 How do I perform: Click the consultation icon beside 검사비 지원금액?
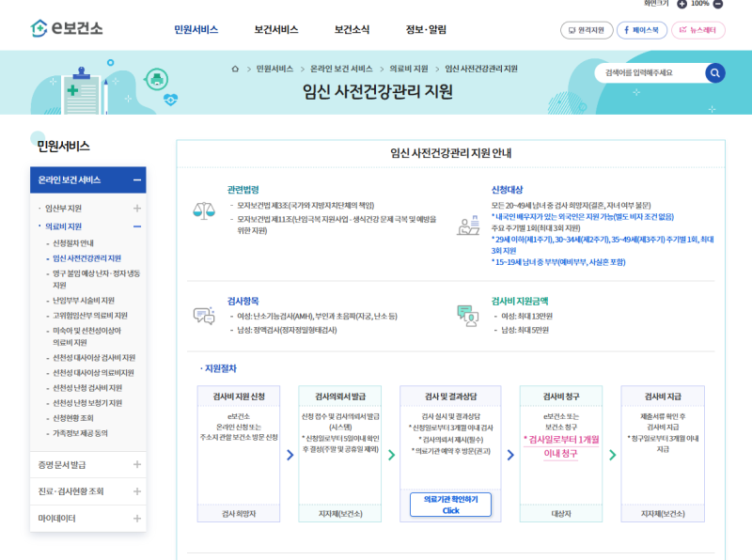click(468, 316)
